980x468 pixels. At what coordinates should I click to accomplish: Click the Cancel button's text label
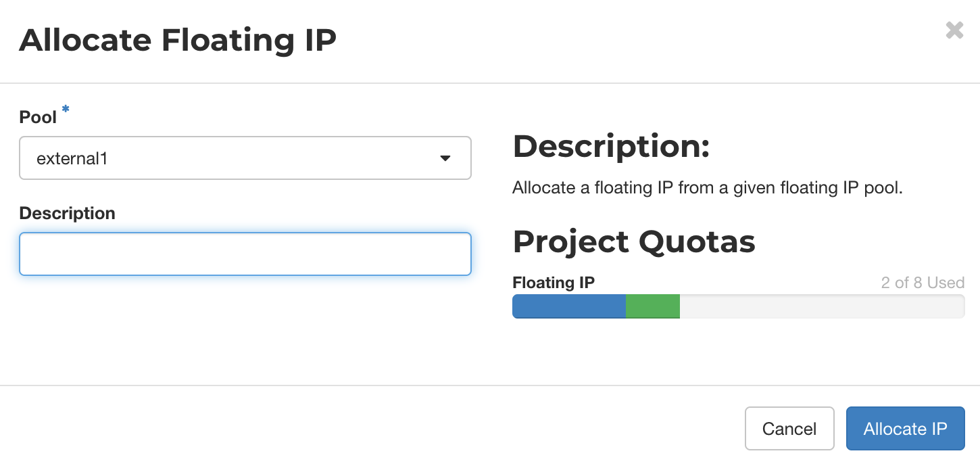click(789, 429)
